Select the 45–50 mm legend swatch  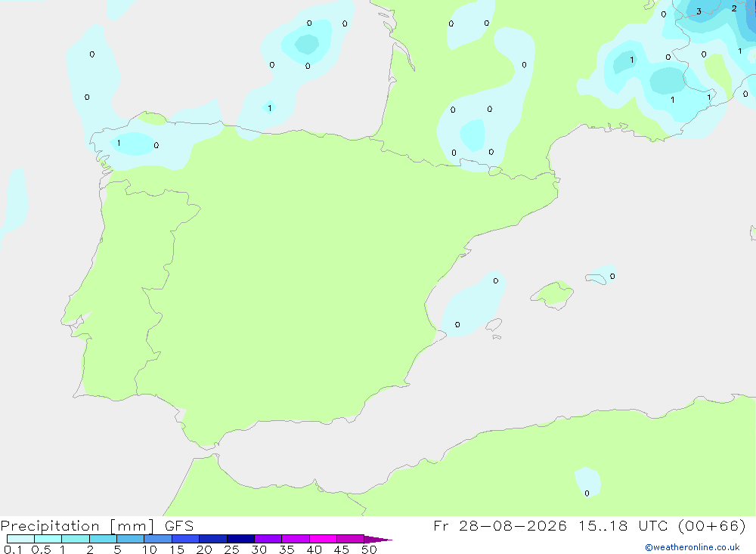(350, 539)
